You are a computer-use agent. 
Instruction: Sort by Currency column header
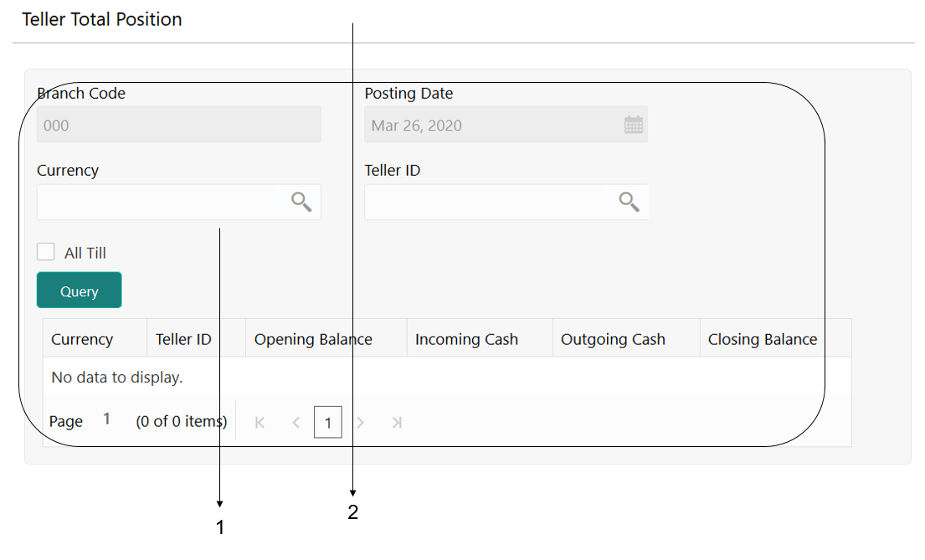pyautogui.click(x=82, y=339)
